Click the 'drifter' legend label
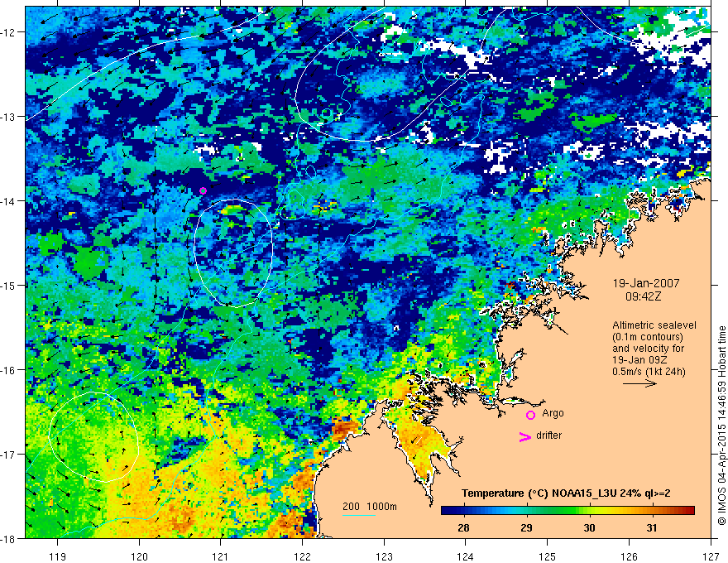 (x=548, y=435)
